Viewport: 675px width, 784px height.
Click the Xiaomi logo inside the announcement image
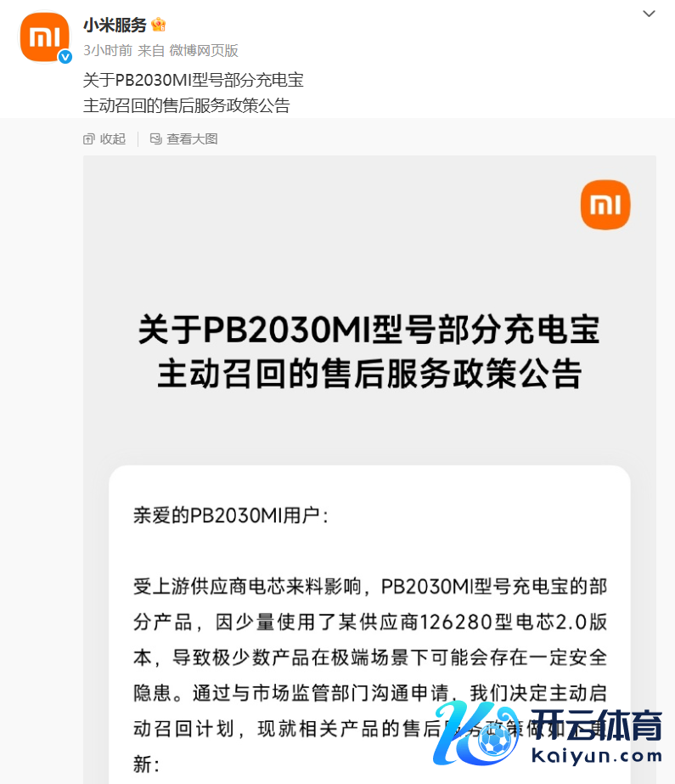coord(605,205)
